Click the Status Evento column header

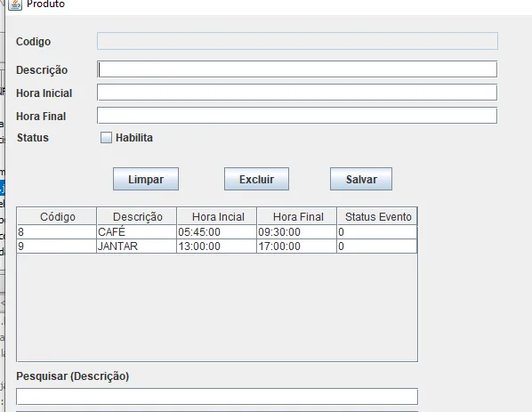[x=377, y=216]
